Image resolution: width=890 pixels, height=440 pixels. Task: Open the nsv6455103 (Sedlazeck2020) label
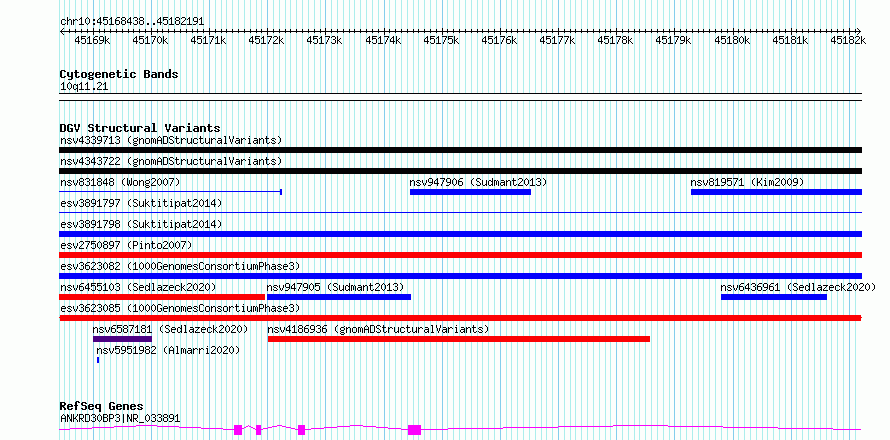click(x=138, y=287)
